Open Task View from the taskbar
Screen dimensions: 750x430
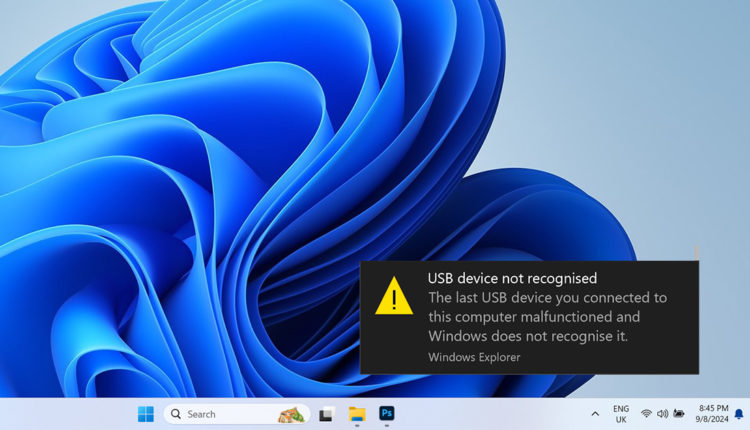(x=327, y=414)
